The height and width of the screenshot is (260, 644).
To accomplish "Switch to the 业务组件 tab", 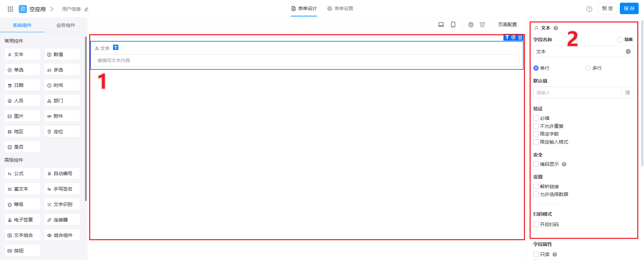I will point(66,25).
